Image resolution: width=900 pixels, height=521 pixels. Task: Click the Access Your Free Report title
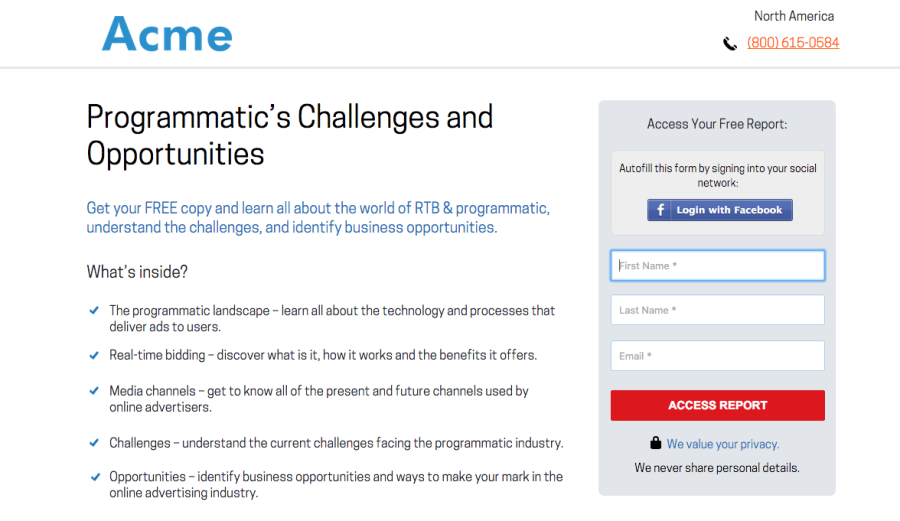tap(717, 124)
